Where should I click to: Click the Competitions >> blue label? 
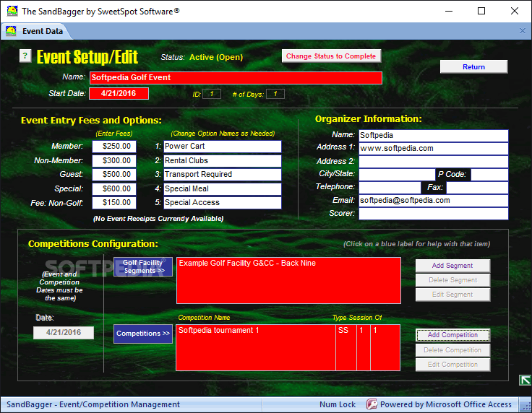(143, 334)
